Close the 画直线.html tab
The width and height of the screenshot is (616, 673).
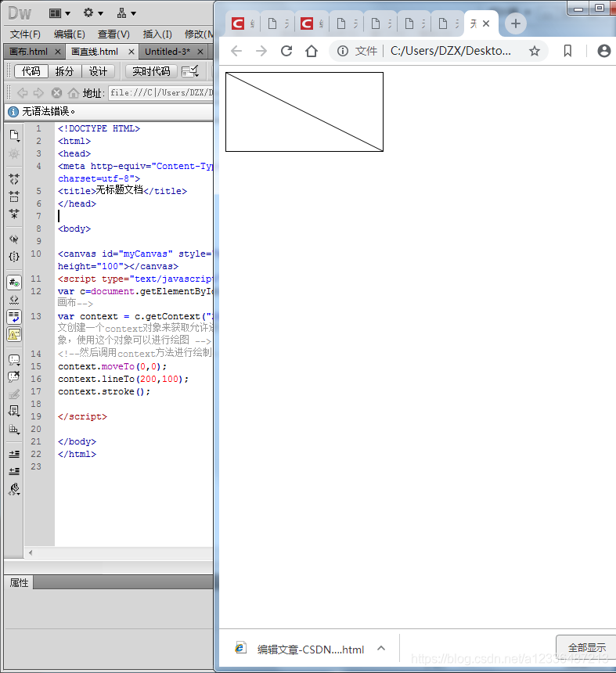coord(131,52)
